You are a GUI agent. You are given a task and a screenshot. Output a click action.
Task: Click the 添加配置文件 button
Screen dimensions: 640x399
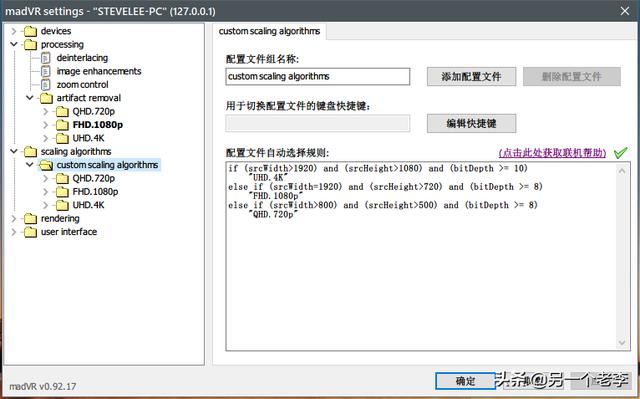471,77
